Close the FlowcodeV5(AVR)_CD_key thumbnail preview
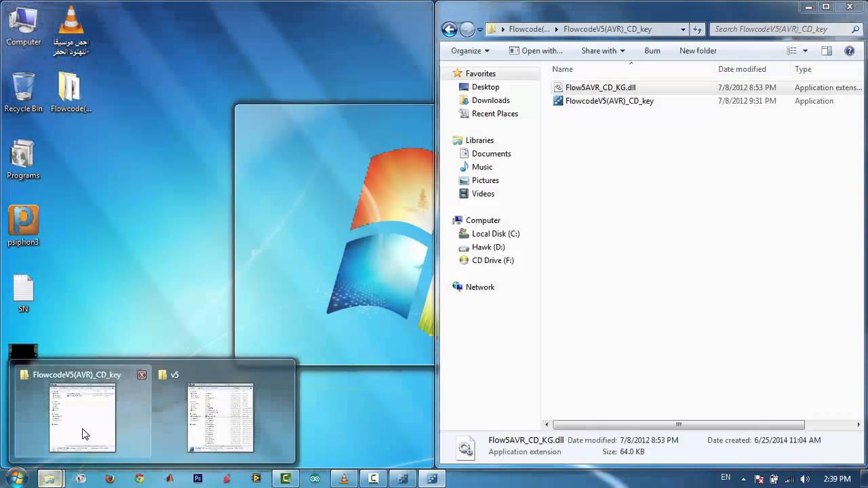868x488 pixels. [x=142, y=375]
